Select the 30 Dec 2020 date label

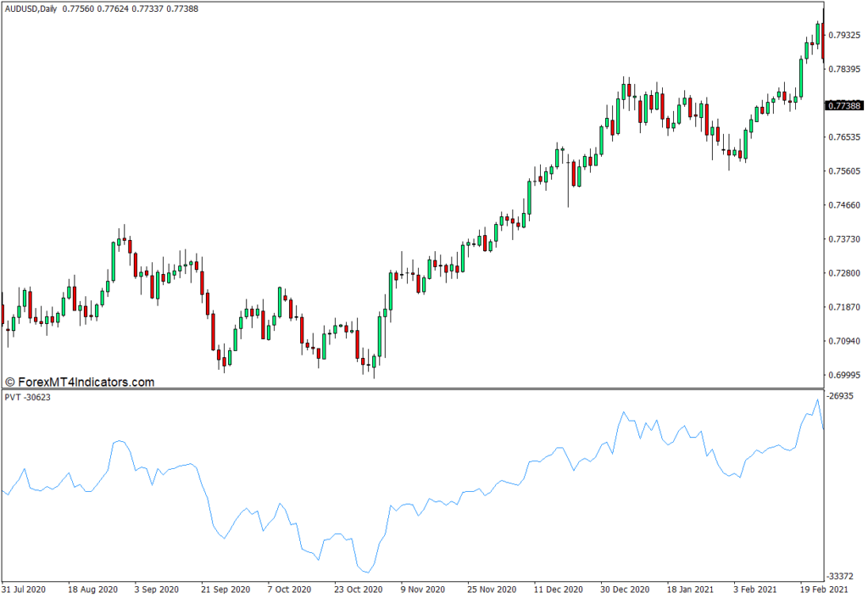coord(626,590)
